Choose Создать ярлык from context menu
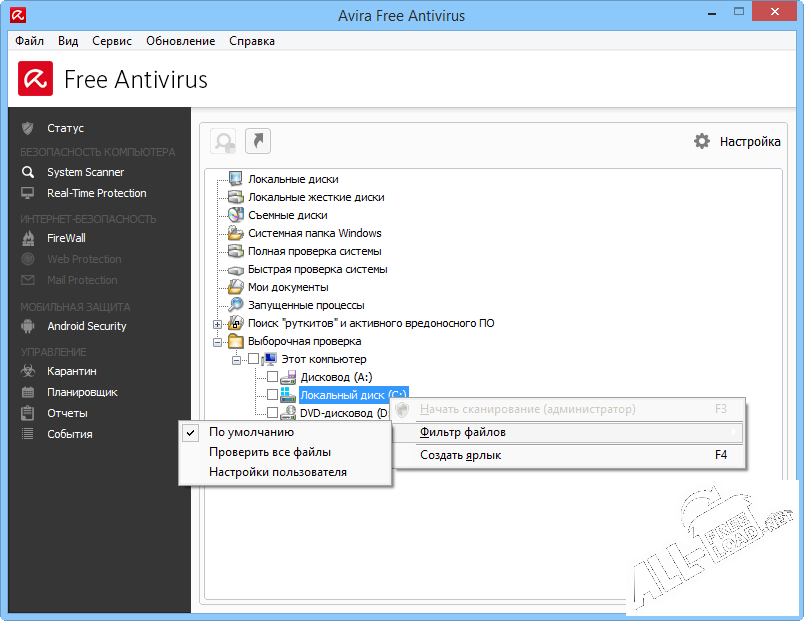The image size is (804, 621). point(460,455)
